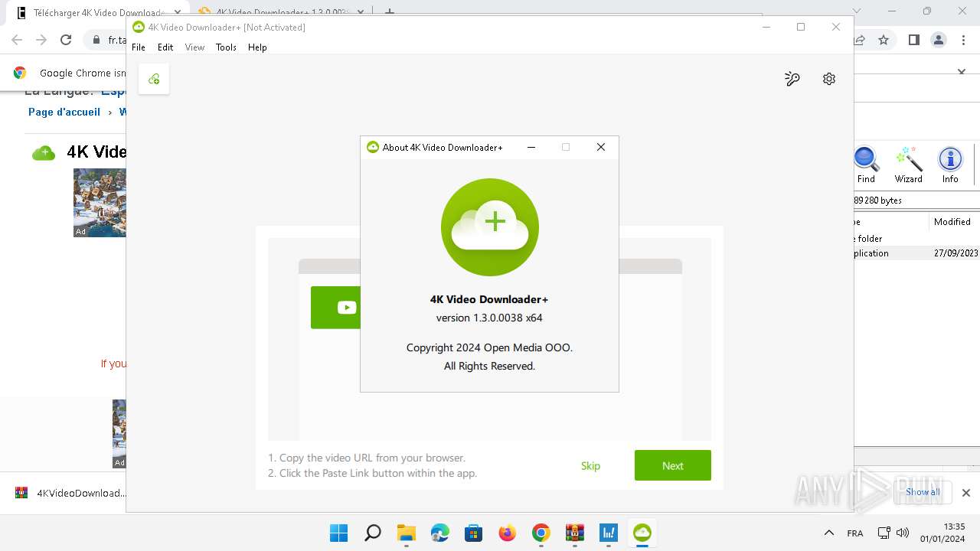
Task: Open the Edit menu
Action: click(165, 47)
